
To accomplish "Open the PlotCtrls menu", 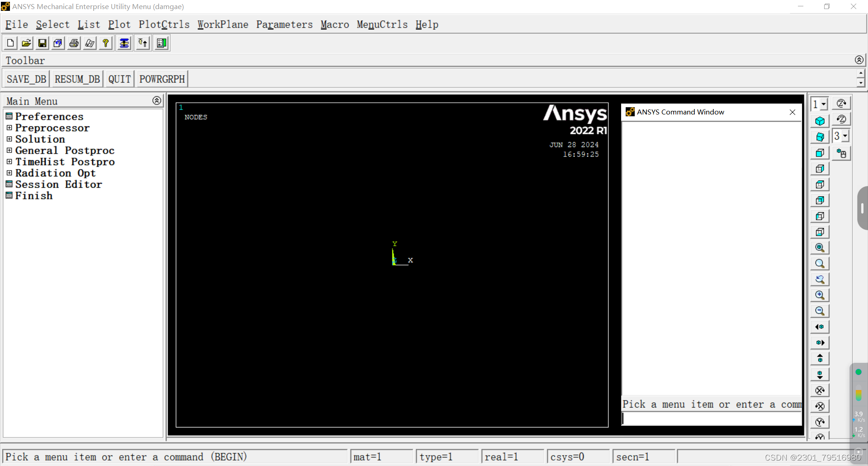I will pos(164,25).
